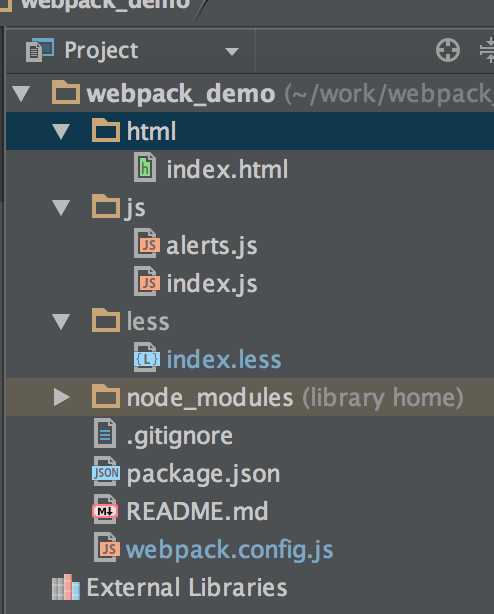Image resolution: width=494 pixels, height=614 pixels.
Task: Collapse the less folder arrow
Action: tap(61, 322)
